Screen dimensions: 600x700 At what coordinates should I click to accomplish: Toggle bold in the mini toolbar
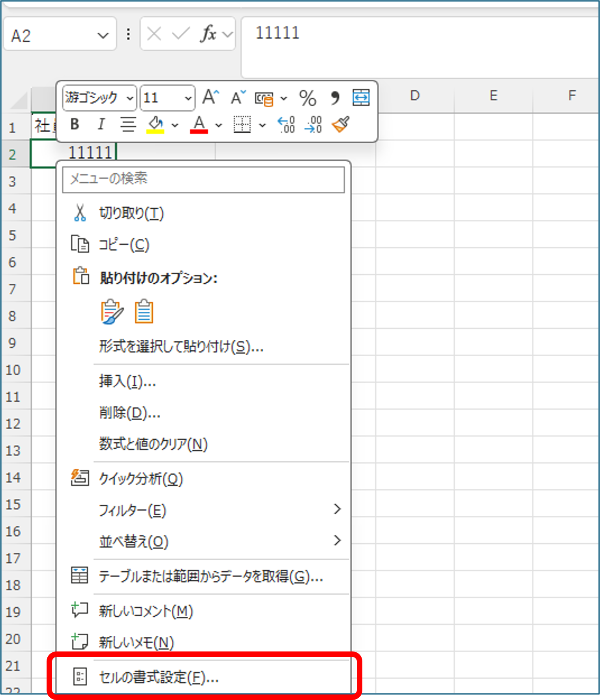(x=75, y=124)
